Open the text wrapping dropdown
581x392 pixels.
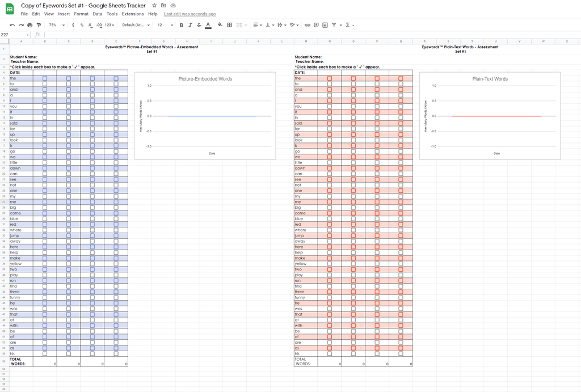point(282,25)
